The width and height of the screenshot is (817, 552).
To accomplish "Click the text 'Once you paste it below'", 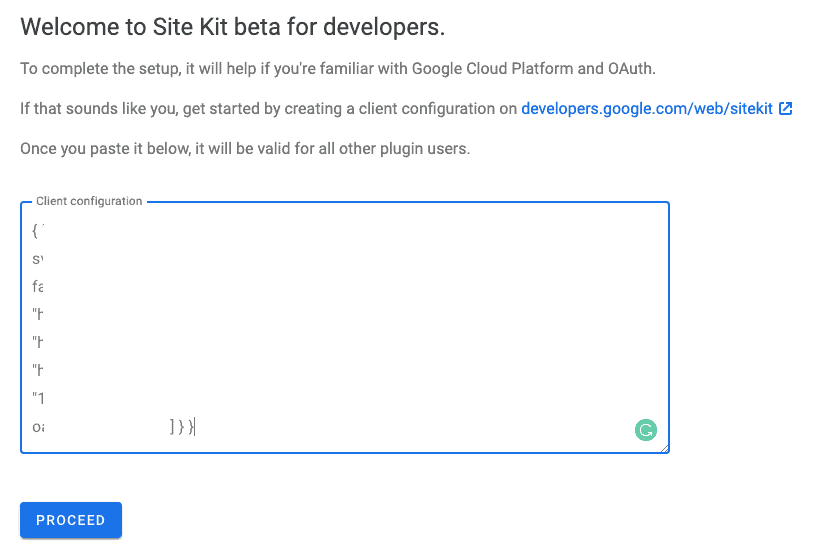I will (105, 149).
